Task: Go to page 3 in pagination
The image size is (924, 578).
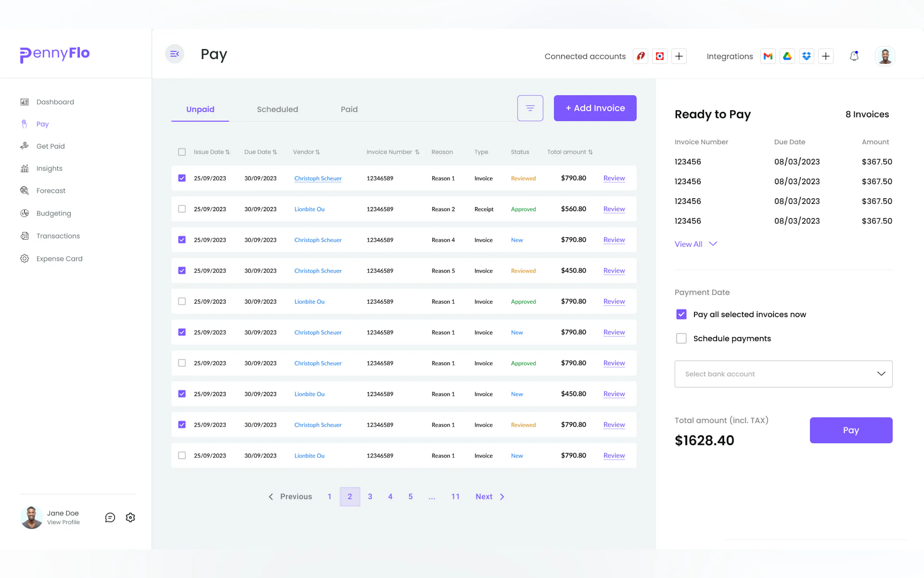Action: [x=370, y=496]
